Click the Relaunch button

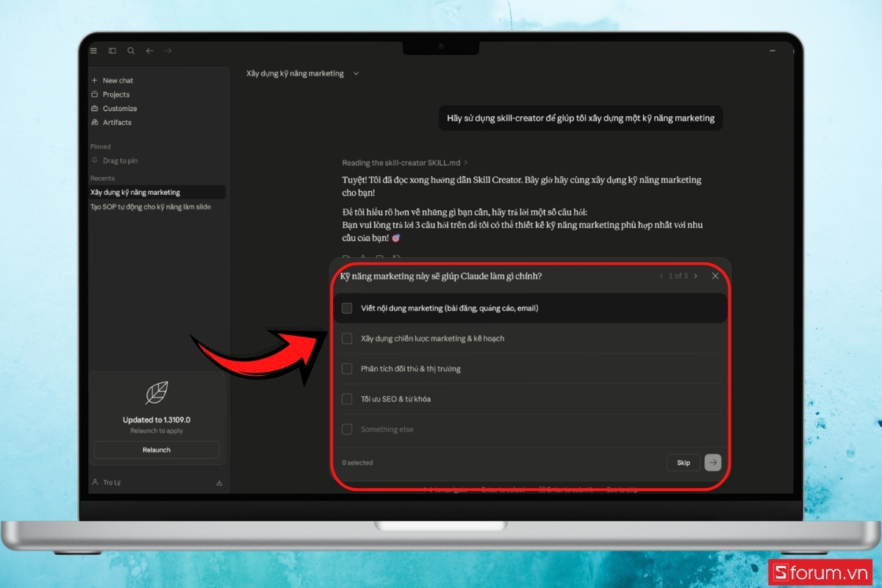157,450
